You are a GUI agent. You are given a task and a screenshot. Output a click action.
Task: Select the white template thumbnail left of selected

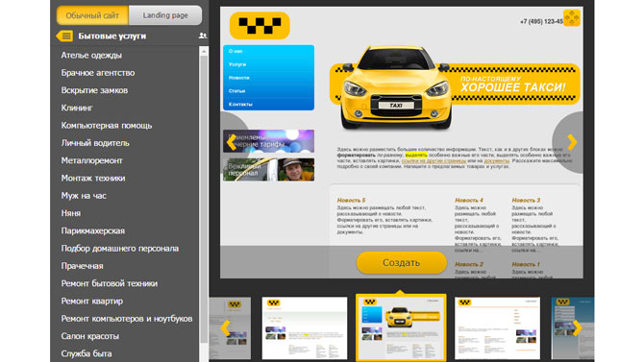click(305, 328)
